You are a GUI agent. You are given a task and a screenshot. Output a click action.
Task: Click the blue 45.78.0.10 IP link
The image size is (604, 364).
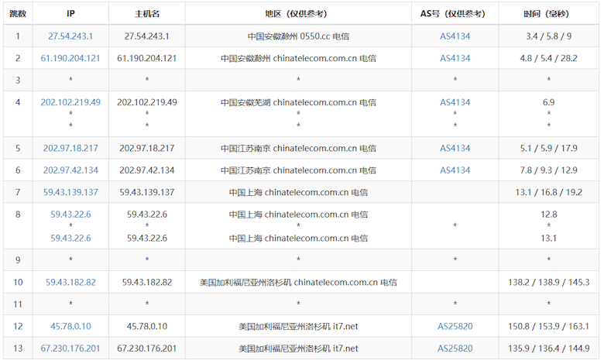tap(70, 326)
